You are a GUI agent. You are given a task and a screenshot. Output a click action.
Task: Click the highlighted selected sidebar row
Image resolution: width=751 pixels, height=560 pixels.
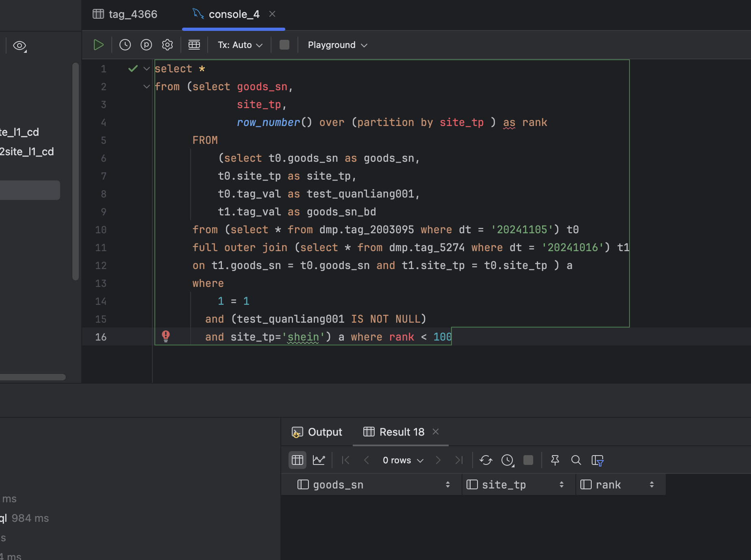(x=30, y=190)
